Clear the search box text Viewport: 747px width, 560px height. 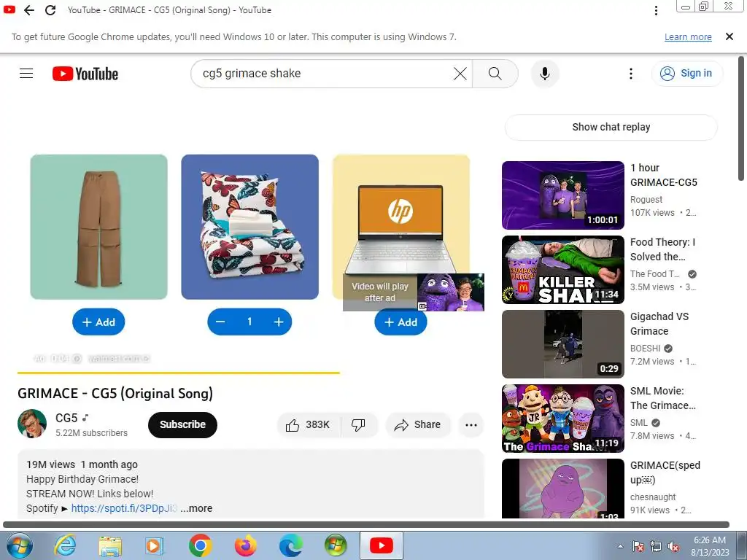point(460,74)
